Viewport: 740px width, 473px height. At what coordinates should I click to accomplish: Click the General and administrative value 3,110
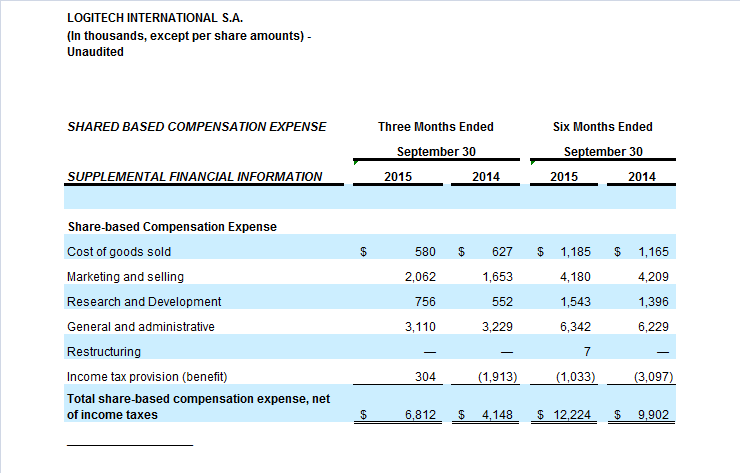pyautogui.click(x=420, y=327)
